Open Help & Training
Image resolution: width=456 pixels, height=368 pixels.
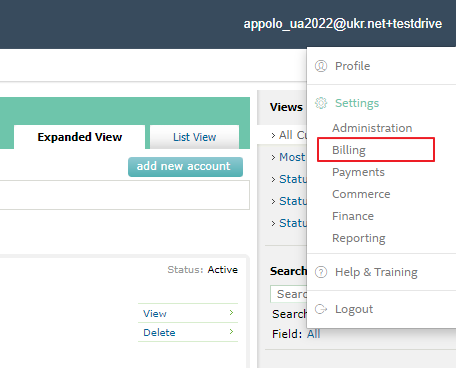coord(376,272)
